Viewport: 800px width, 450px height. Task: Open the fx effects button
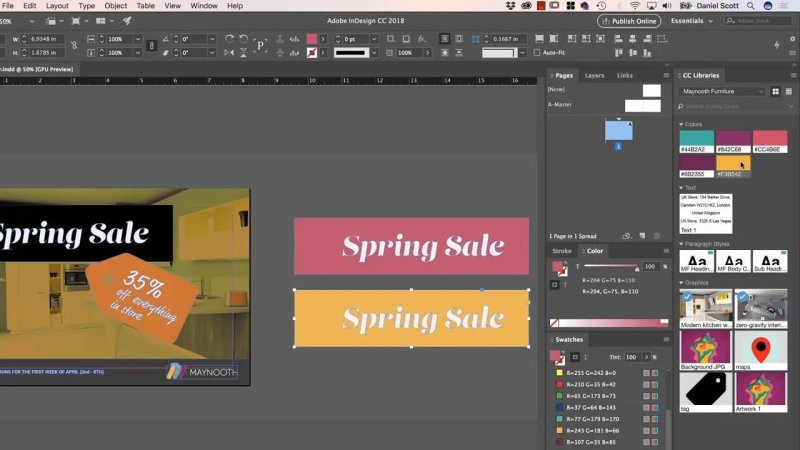[x=421, y=39]
